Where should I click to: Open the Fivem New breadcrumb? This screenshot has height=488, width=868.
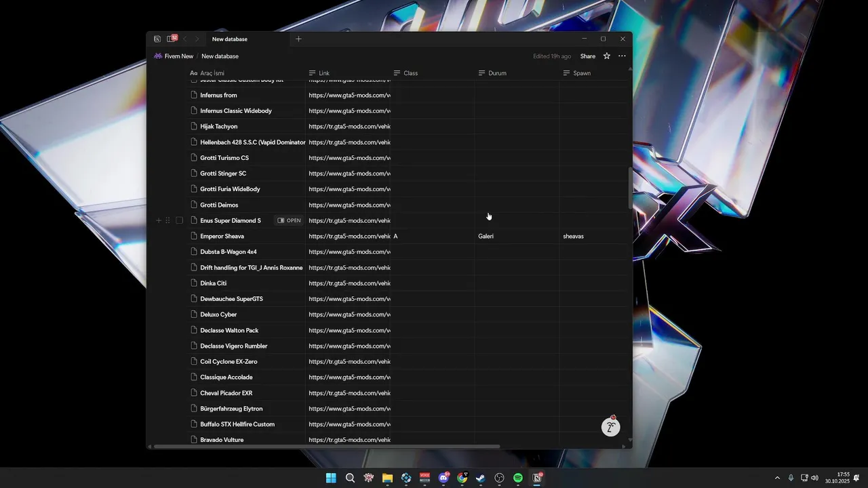[174, 56]
